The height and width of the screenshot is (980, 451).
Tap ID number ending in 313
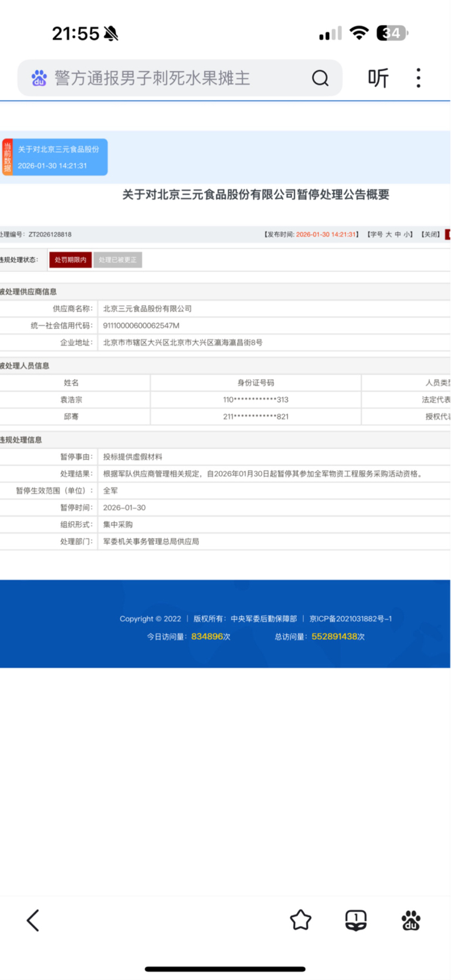[256, 400]
